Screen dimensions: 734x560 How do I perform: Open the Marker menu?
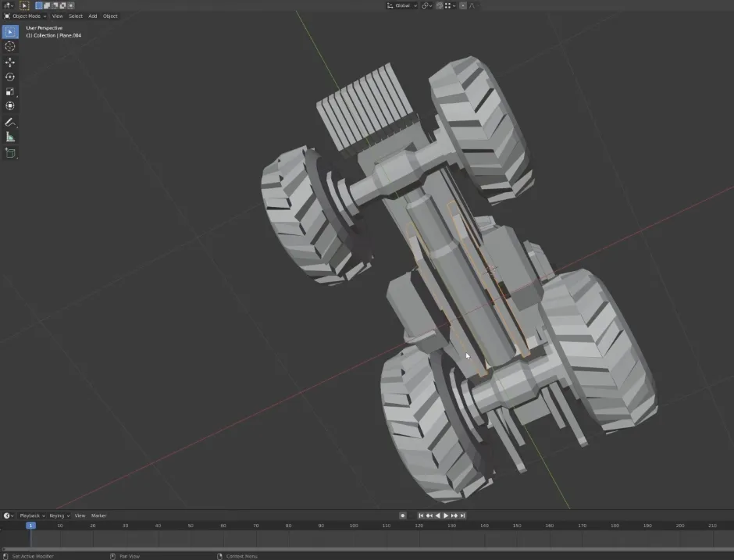point(98,515)
